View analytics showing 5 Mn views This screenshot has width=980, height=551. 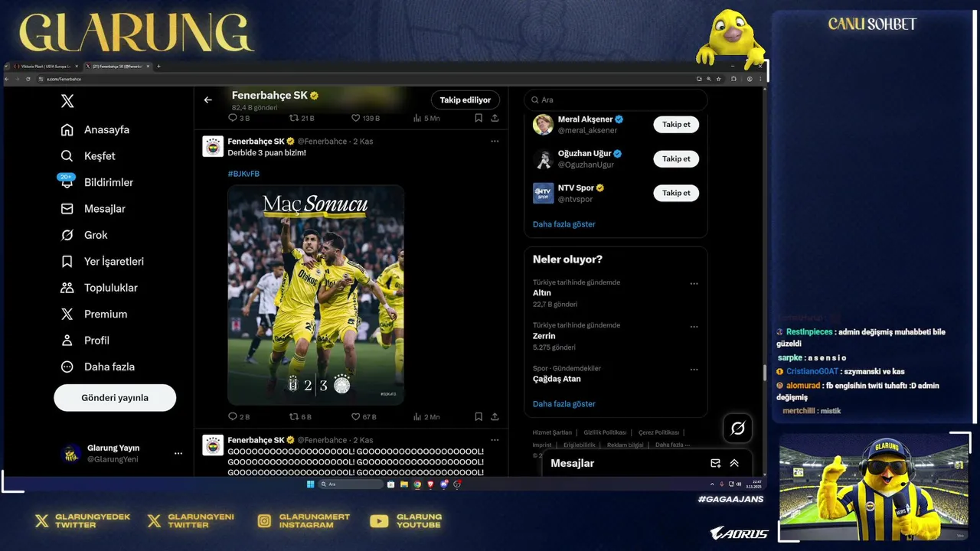pyautogui.click(x=426, y=118)
